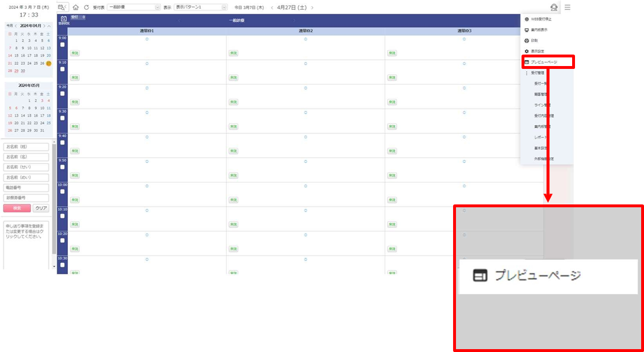Image resolution: width=644 pixels, height=352 pixels.
Task: Open the 受付表 一般診療 dropdown
Action: click(x=134, y=7)
